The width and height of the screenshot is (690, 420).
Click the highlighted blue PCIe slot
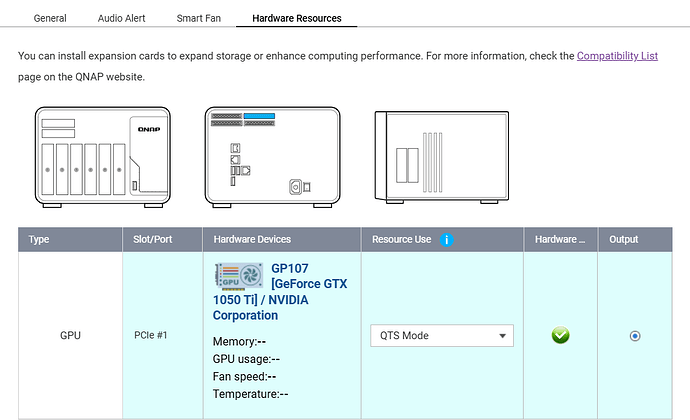click(x=259, y=116)
